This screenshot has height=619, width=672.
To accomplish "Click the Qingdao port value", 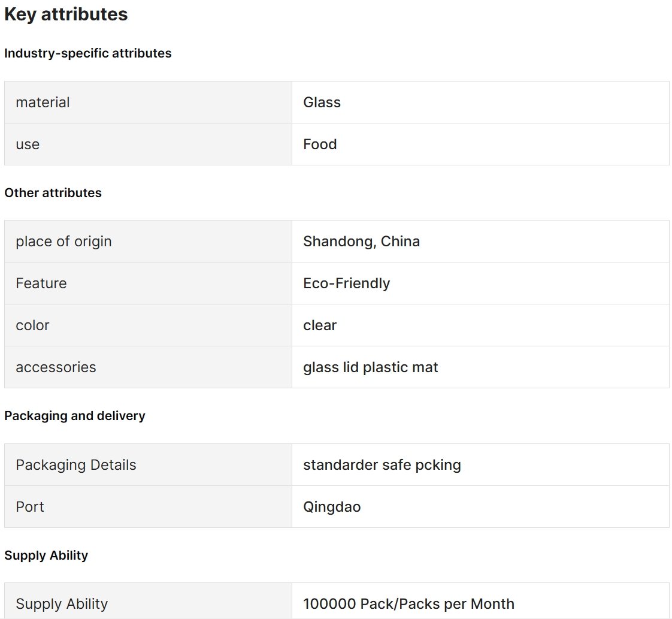I will 332,507.
